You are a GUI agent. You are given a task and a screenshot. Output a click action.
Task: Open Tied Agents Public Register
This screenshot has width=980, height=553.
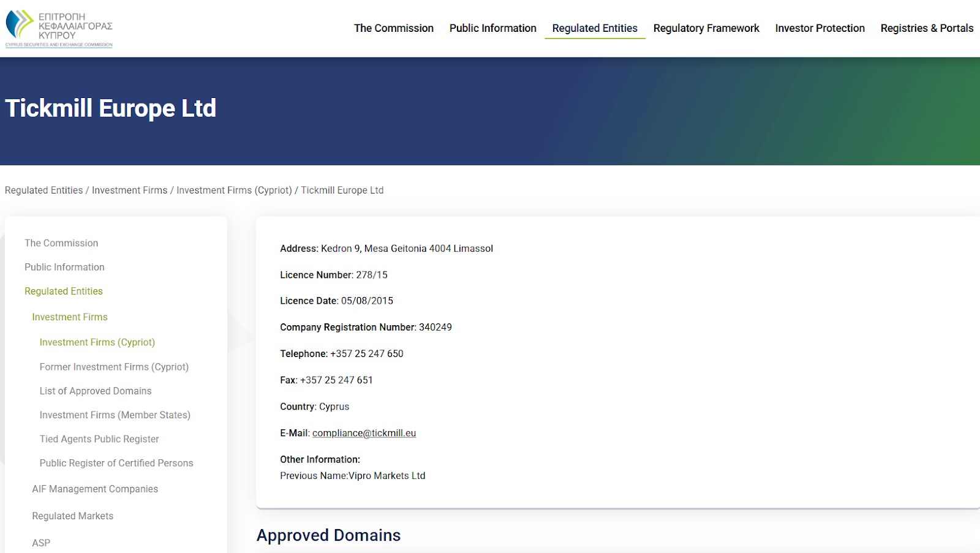99,439
